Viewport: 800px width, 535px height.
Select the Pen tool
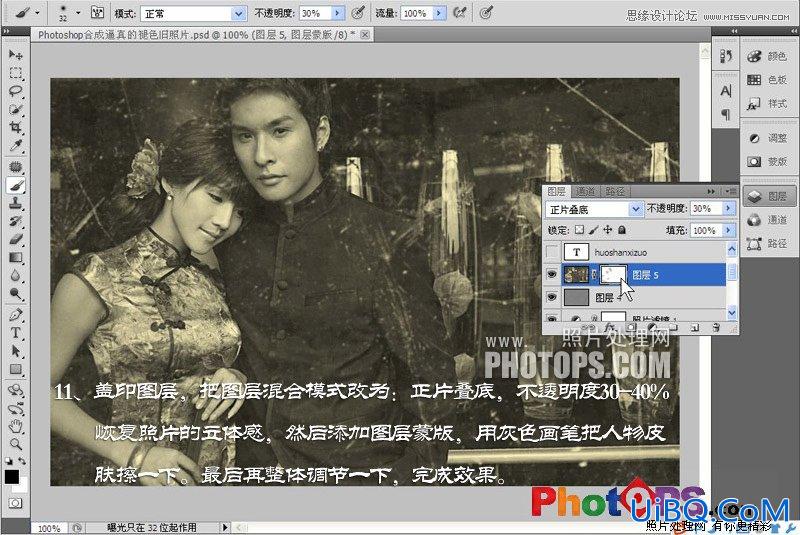click(16, 315)
